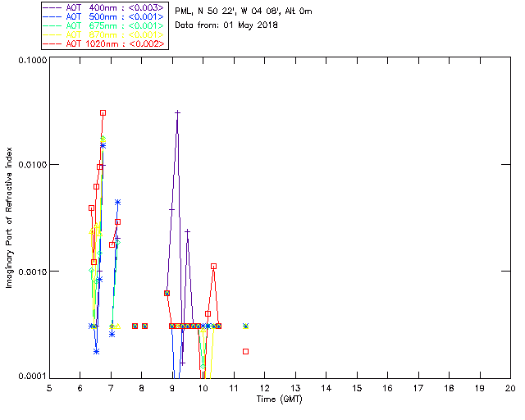The height and width of the screenshot is (420, 525).
Task: Click the 'Data from: 01 May 2018' text
Action: pyautogui.click(x=226, y=25)
